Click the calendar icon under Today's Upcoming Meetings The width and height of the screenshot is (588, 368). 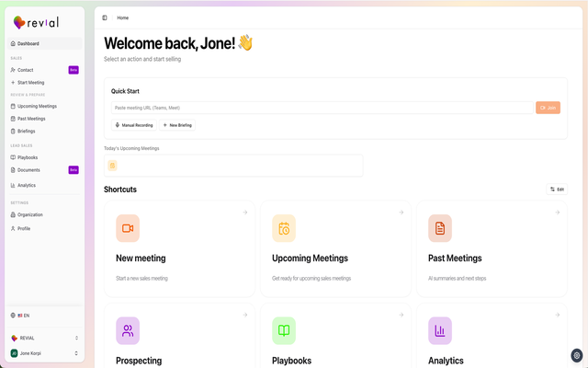point(112,166)
